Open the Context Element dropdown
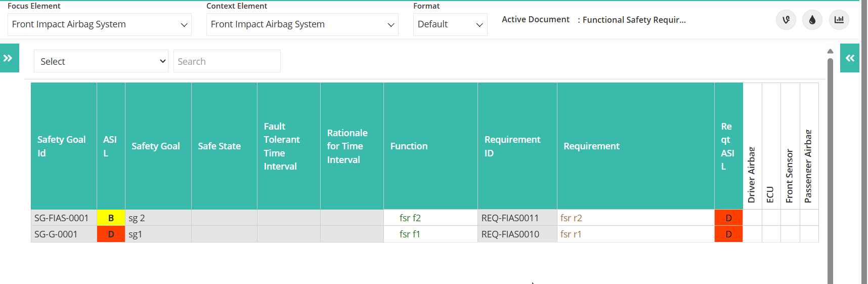 point(302,24)
